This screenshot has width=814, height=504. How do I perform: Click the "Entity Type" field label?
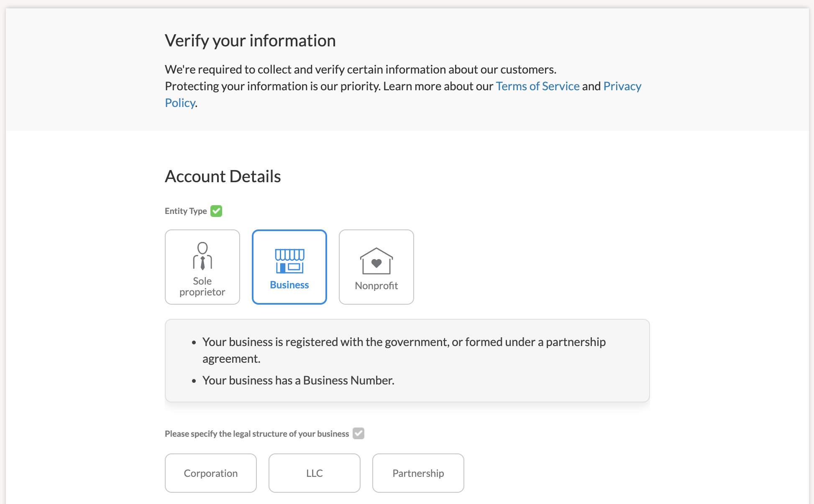click(x=186, y=211)
